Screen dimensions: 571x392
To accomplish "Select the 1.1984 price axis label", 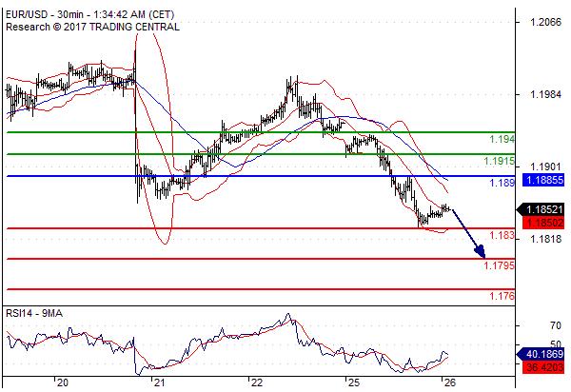I will 546,94.
